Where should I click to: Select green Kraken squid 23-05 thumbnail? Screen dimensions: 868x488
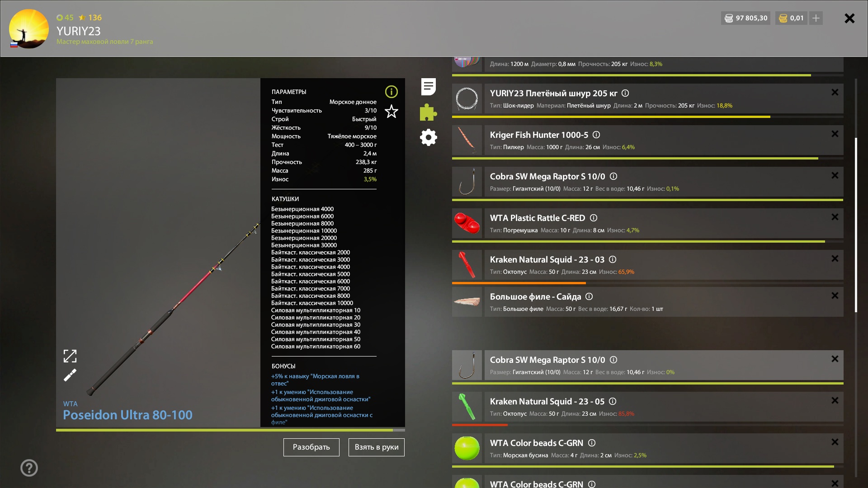(x=467, y=407)
